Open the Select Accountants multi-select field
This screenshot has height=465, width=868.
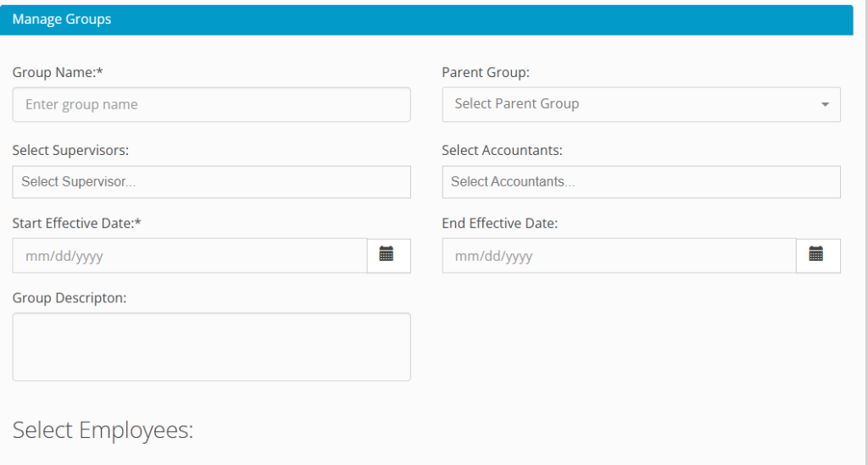pos(641,182)
